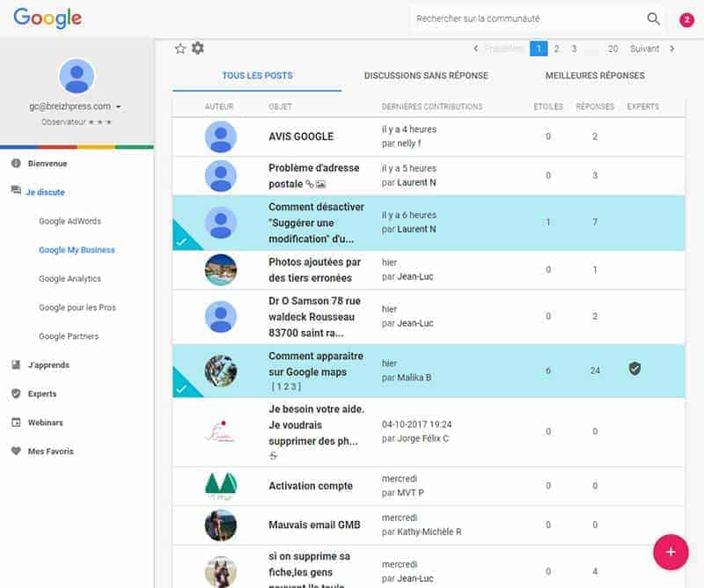Open Mauvais email GMB post
The image size is (704, 588).
(314, 525)
